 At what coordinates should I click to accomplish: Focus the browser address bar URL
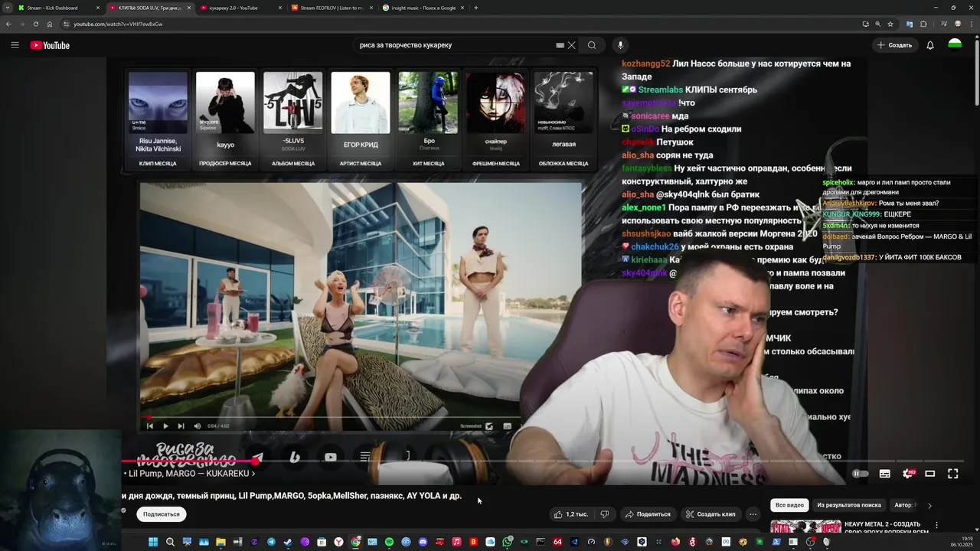tap(118, 24)
